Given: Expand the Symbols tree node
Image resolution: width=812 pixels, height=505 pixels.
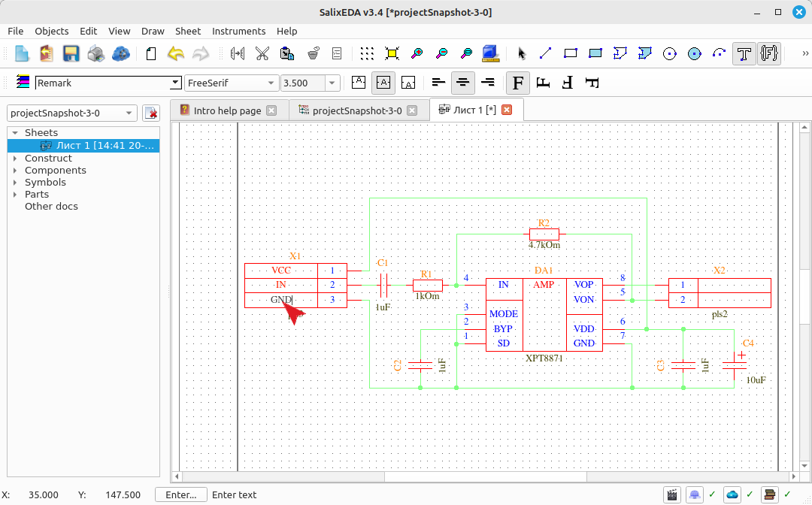Looking at the screenshot, I should coord(15,182).
